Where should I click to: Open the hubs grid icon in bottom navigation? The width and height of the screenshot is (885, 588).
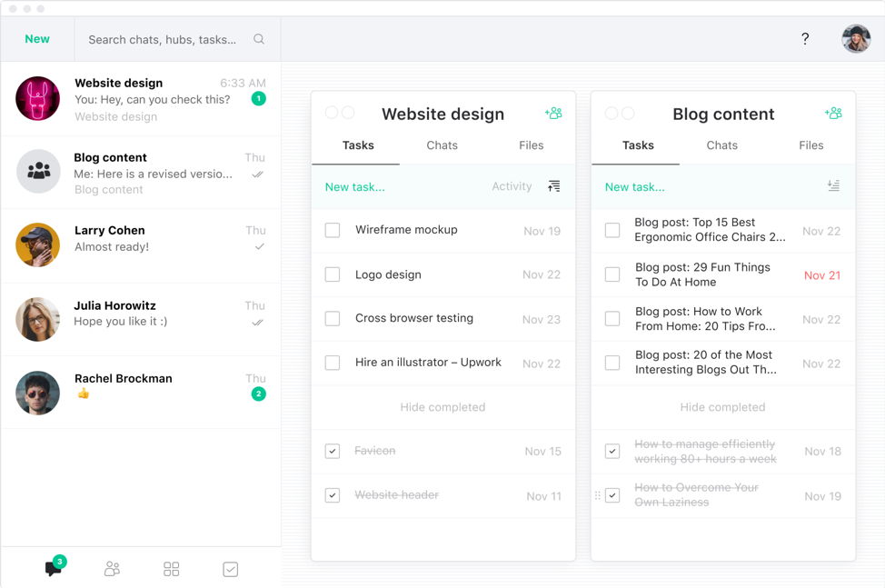point(171,569)
